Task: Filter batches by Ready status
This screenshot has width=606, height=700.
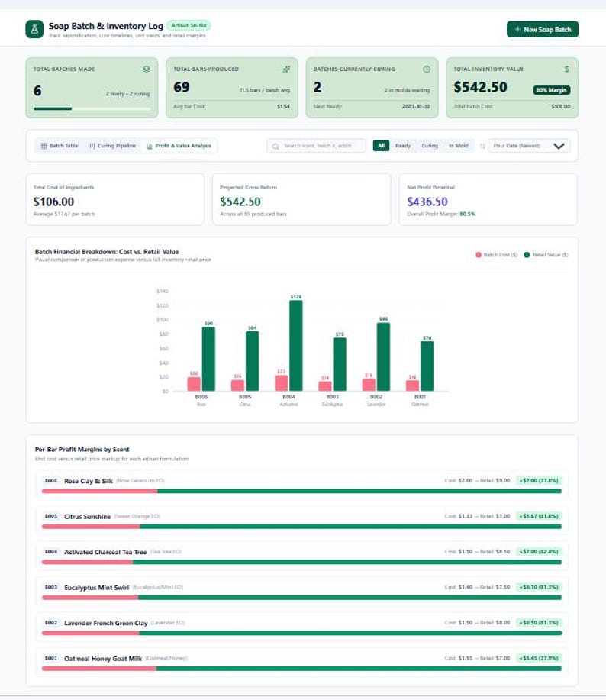Action: [403, 146]
